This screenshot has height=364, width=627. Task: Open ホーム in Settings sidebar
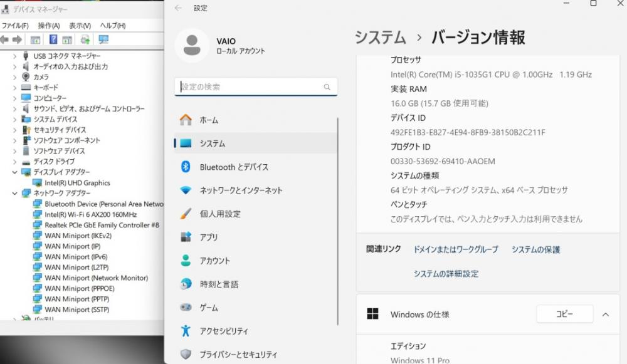click(x=256, y=120)
